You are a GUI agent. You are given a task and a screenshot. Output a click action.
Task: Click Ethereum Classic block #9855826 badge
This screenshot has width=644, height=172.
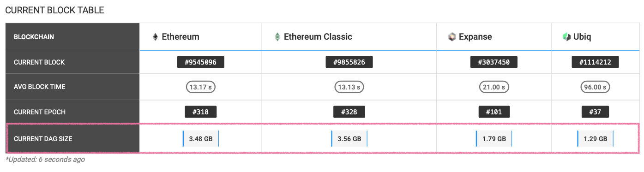[349, 62]
